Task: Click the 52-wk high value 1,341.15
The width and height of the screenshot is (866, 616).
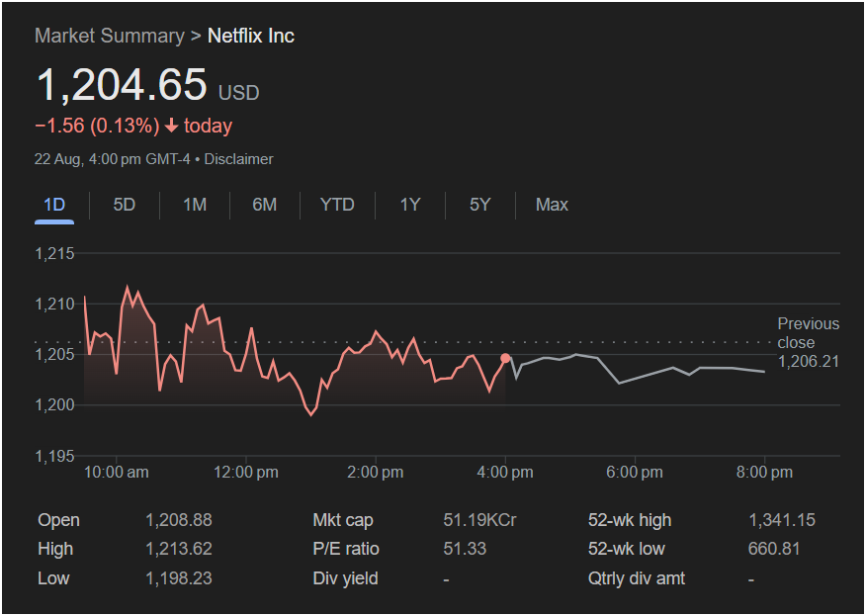Action: (782, 520)
